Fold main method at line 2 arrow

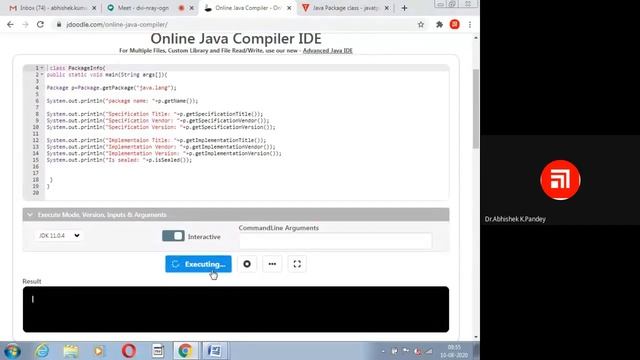coord(42,75)
